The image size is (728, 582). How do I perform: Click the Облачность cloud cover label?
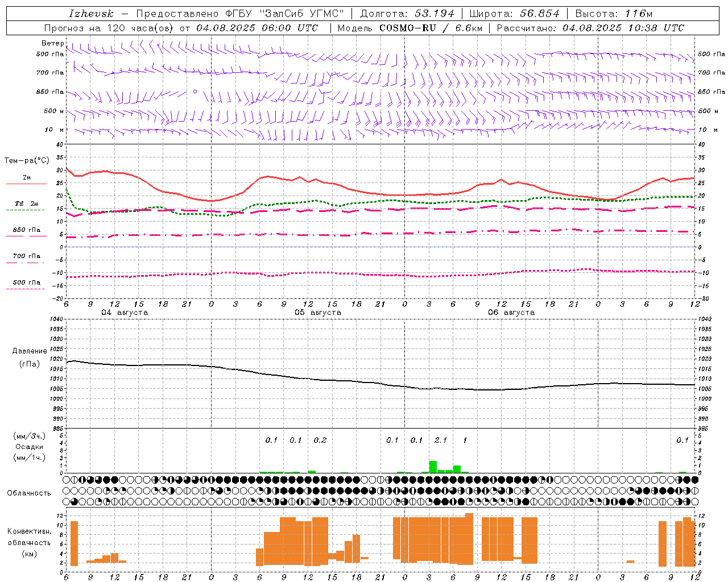point(29,493)
